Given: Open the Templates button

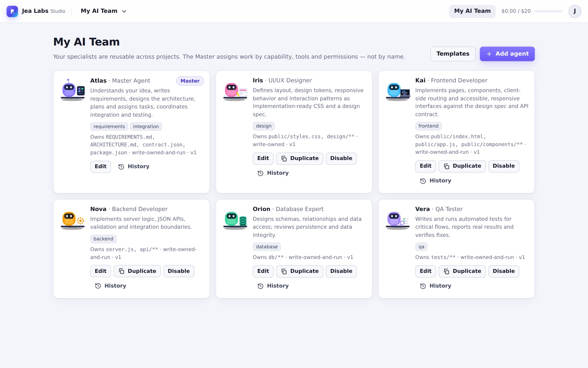Looking at the screenshot, I should (x=453, y=54).
